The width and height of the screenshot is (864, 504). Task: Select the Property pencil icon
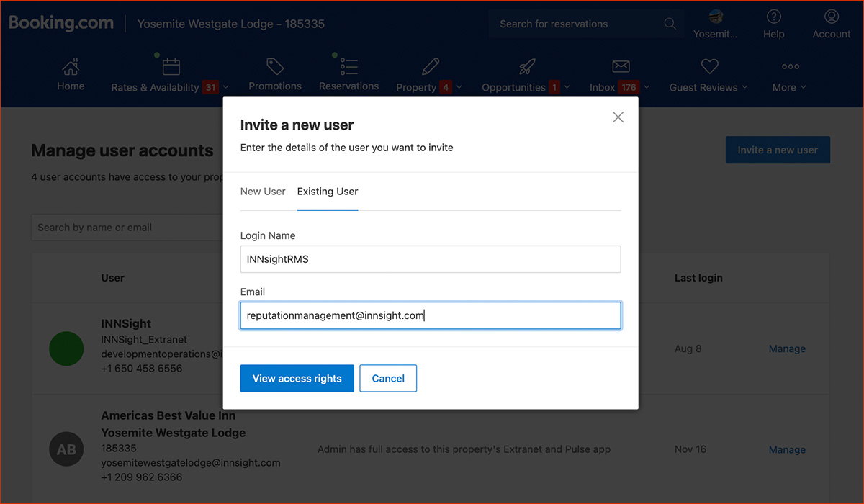tap(431, 67)
